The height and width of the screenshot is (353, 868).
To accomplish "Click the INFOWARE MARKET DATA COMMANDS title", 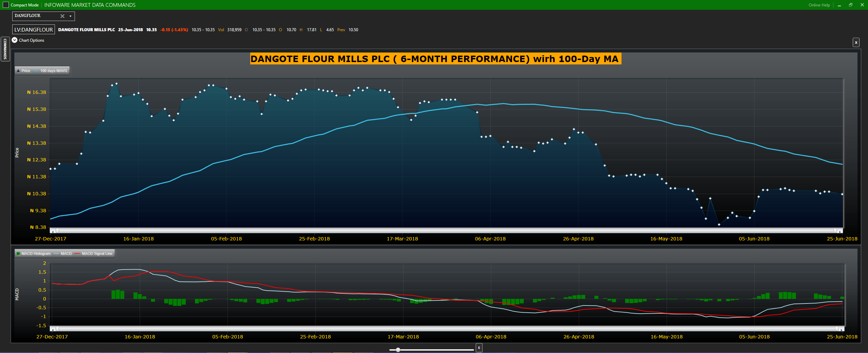I will 90,5.
